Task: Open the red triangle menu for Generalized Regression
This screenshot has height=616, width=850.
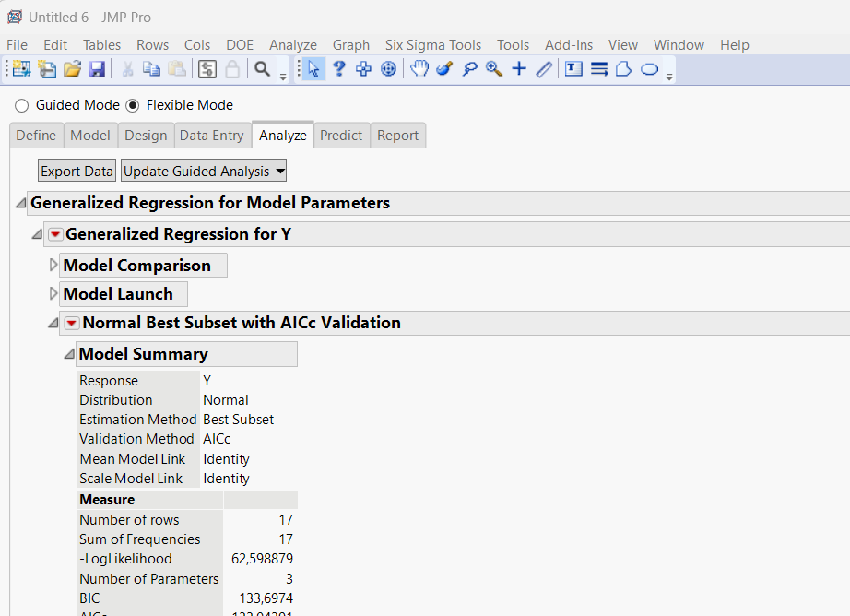Action: click(54, 234)
